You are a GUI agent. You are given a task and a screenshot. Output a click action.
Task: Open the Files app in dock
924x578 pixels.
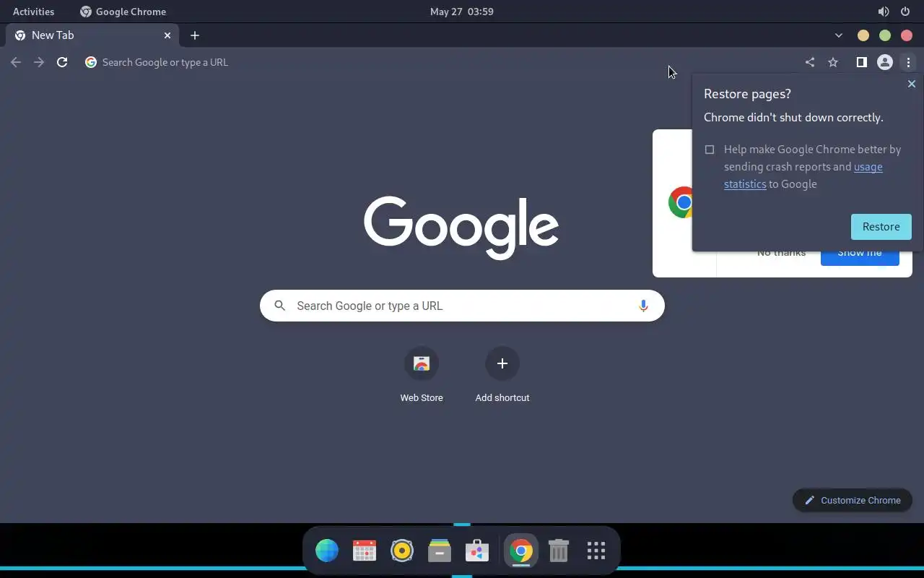[440, 551]
